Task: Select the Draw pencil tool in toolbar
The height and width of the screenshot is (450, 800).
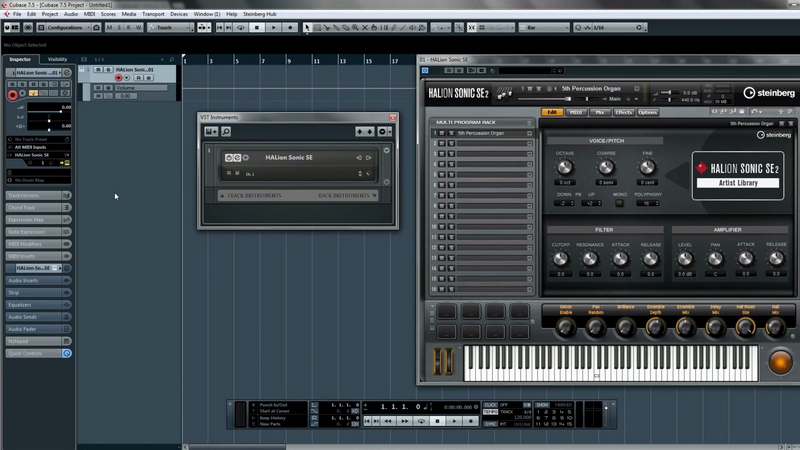Action: pyautogui.click(x=393, y=28)
